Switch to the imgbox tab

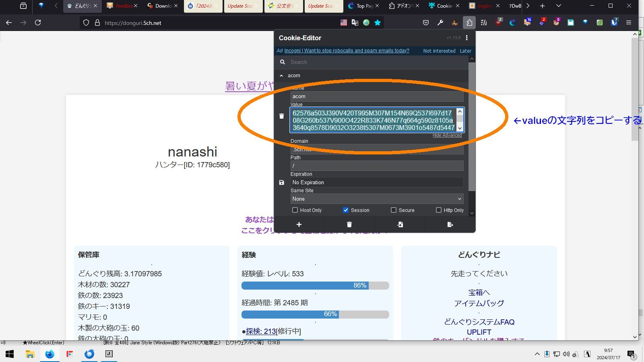[x=485, y=6]
